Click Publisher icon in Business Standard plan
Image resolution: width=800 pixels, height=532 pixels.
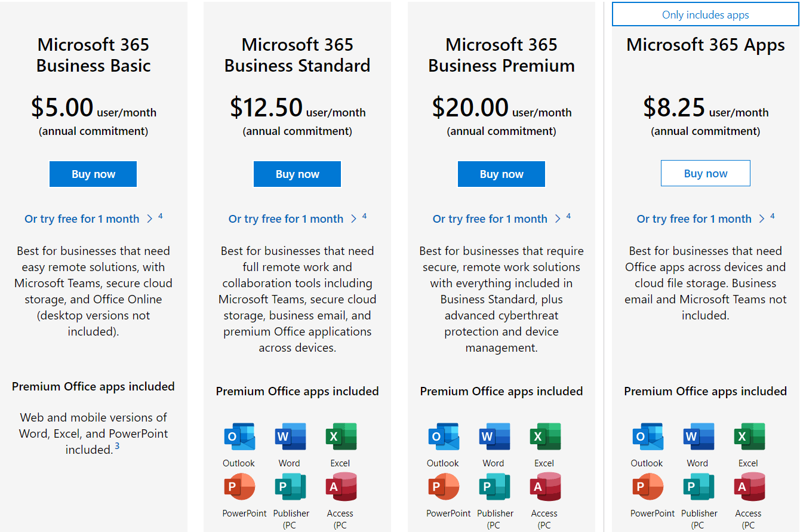[x=290, y=487]
